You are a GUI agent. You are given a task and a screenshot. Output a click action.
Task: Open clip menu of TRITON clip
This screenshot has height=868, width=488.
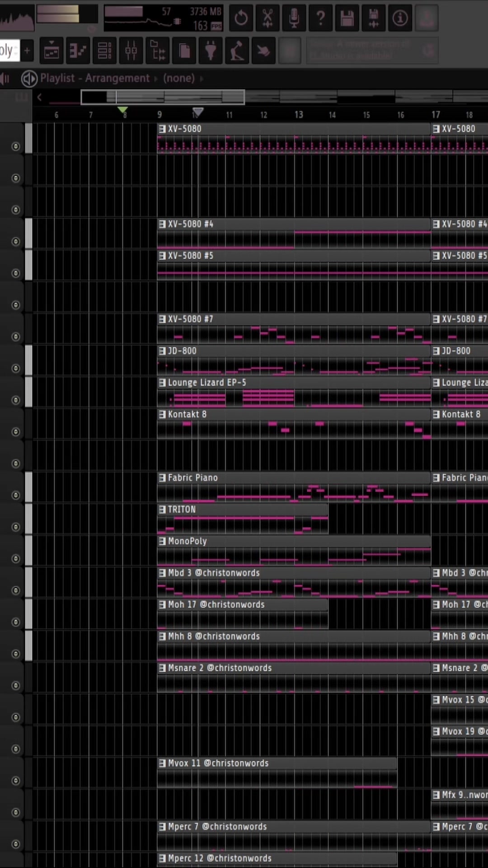tap(162, 509)
